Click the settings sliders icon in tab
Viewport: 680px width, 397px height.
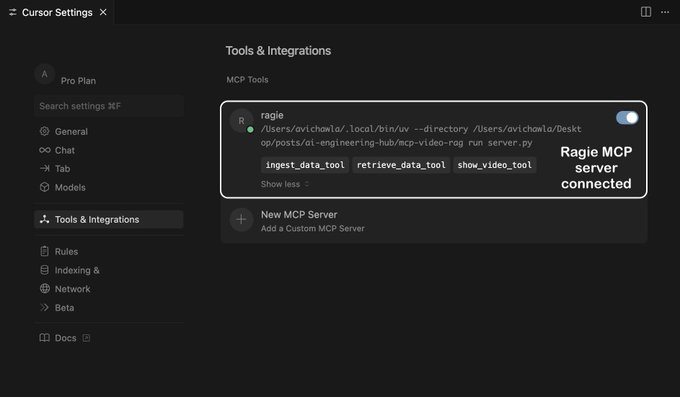click(x=13, y=12)
